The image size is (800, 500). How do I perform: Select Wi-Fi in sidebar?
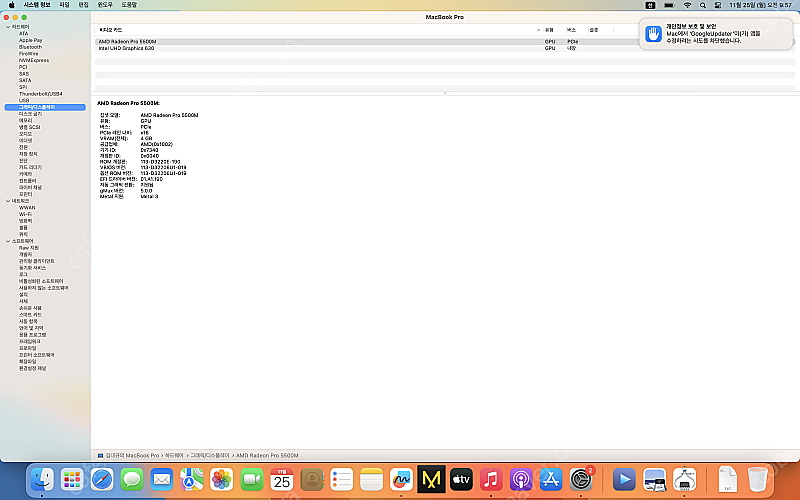[25, 214]
